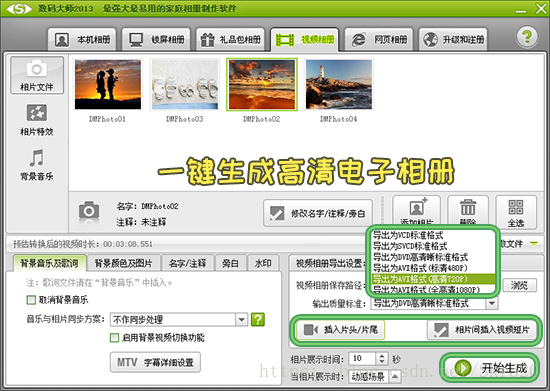Click the 数码大师 S logo icon
This screenshot has height=391, width=550.
click(19, 8)
